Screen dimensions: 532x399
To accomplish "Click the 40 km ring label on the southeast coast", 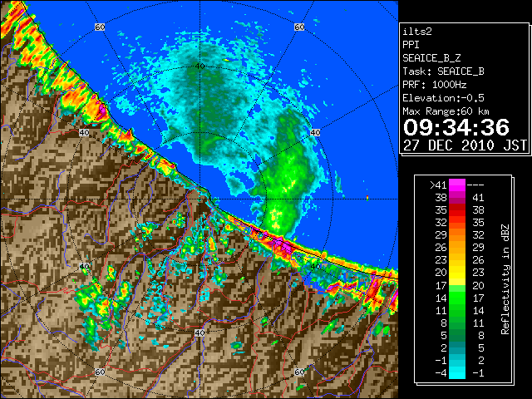I will click(x=315, y=266).
